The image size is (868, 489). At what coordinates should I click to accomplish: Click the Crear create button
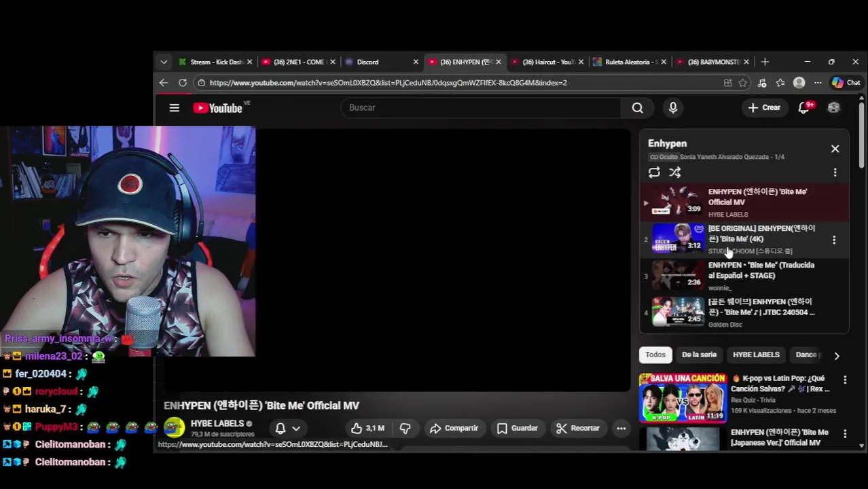(764, 107)
